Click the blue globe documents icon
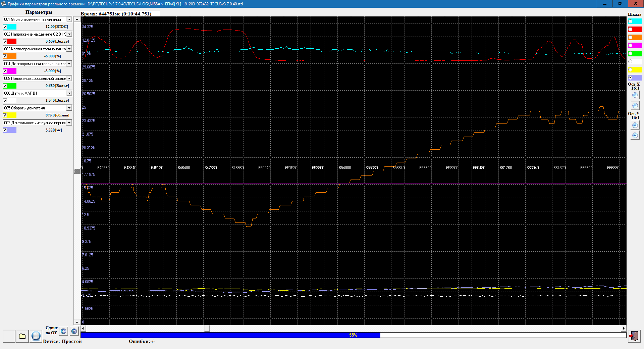This screenshot has height=349, width=644. pos(36,336)
